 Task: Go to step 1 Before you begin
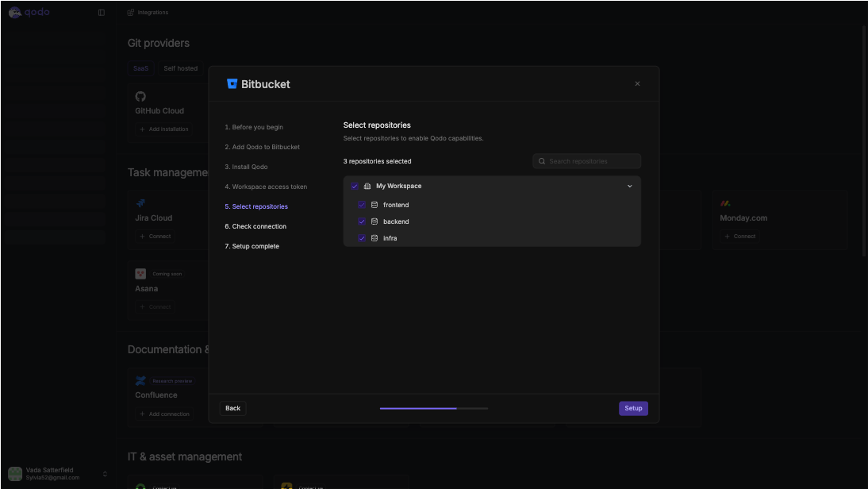(254, 127)
